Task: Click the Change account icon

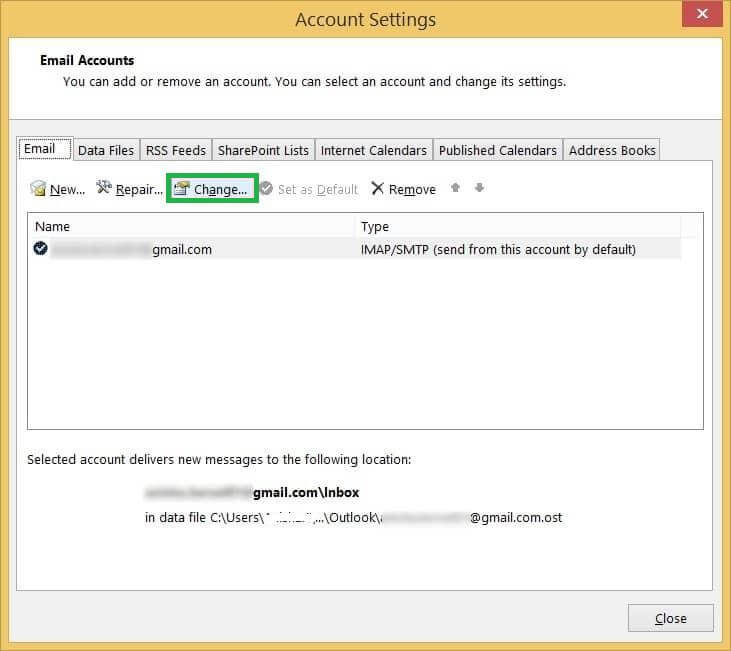Action: pos(181,188)
